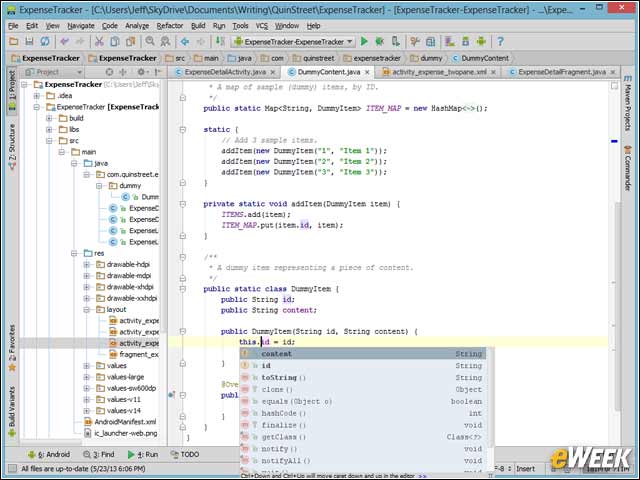Pick the id suggestion in completion popup
The height and width of the screenshot is (480, 640).
coord(363,366)
